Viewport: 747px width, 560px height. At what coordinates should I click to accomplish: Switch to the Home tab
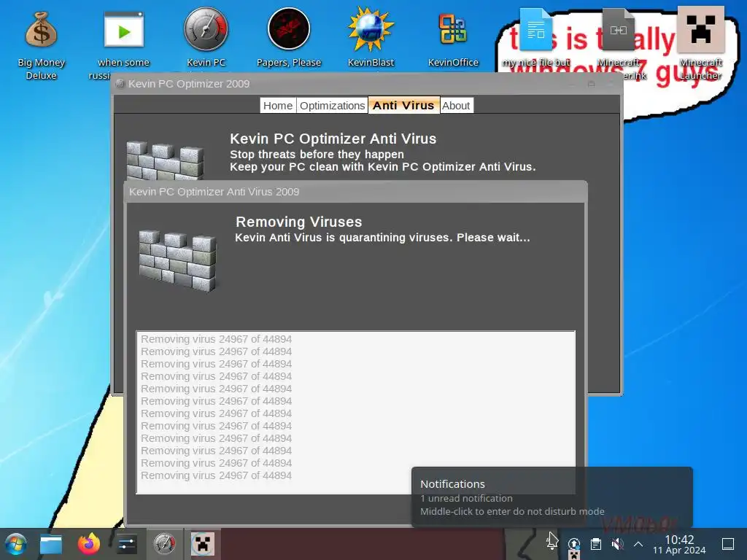tap(278, 106)
